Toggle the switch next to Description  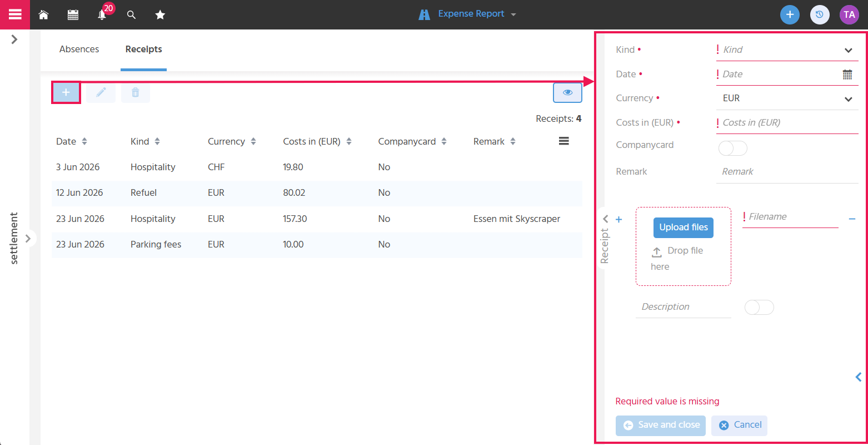coord(759,307)
